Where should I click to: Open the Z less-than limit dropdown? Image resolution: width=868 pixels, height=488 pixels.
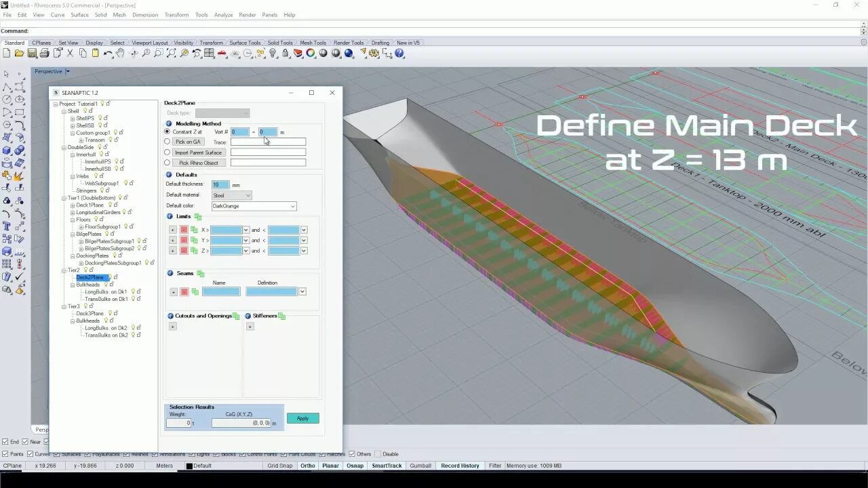(x=303, y=251)
